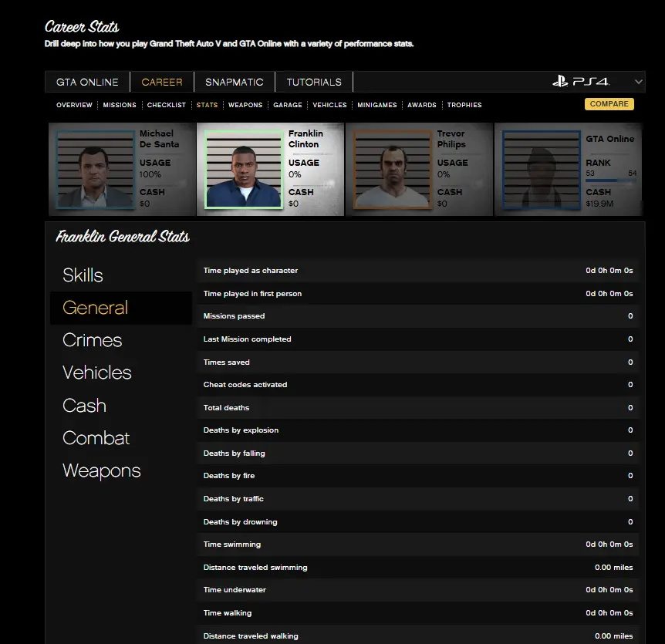Click the yellow COMPARE button
The height and width of the screenshot is (644, 665).
(x=609, y=104)
